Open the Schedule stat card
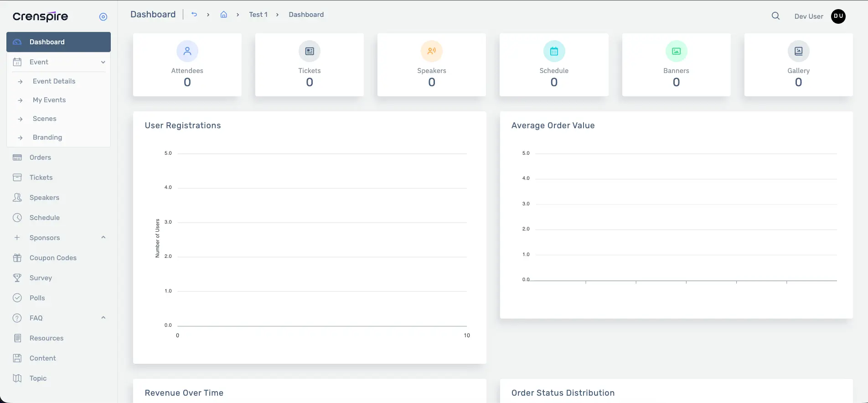 (554, 65)
